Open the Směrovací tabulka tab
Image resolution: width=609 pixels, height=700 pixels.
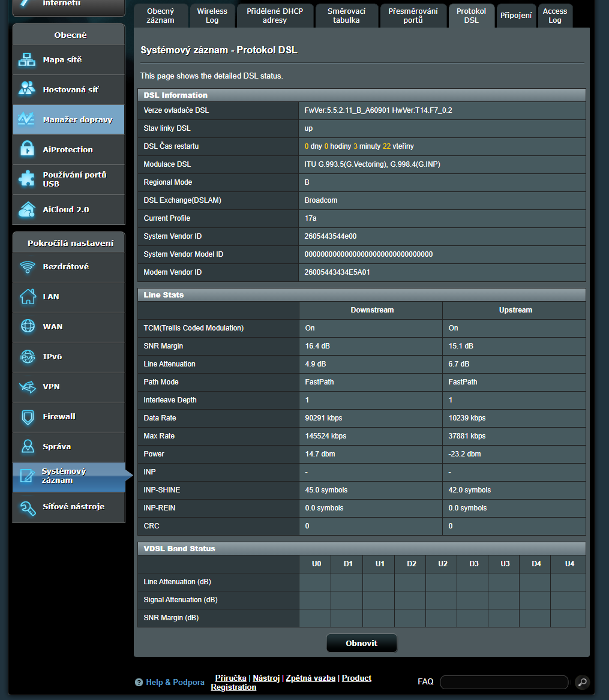(346, 16)
